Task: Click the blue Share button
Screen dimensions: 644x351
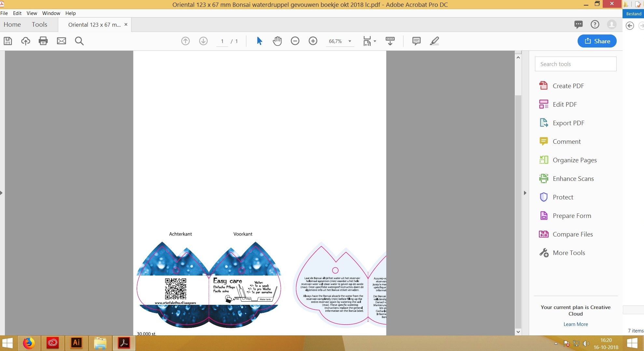Action: (596, 41)
